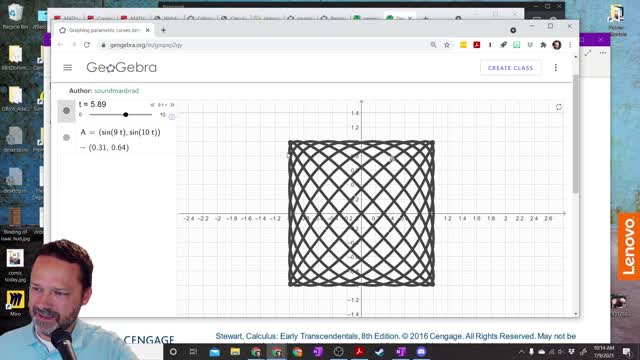Close the Graphing parametric curves tab
The image size is (640, 360).
pyautogui.click(x=148, y=30)
